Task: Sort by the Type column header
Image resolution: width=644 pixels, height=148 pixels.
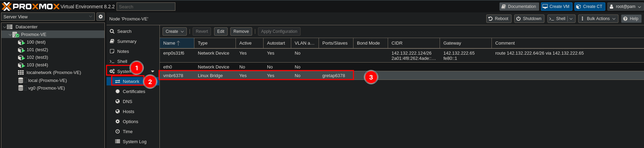Action: (215, 43)
